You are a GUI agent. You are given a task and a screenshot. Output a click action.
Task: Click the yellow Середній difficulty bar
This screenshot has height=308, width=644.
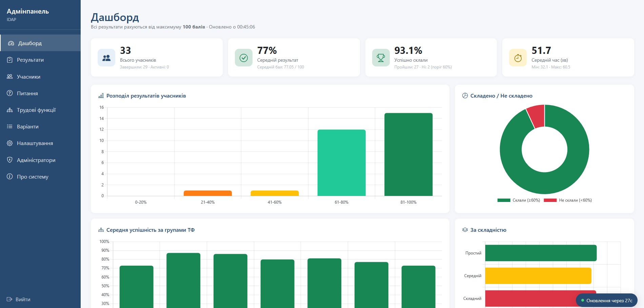538,276
